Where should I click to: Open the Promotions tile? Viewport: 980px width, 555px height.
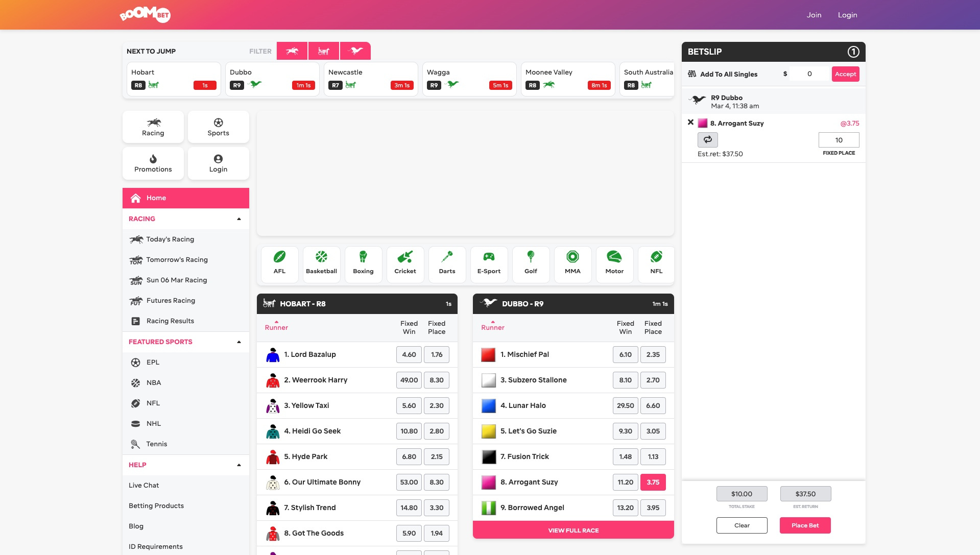tap(153, 163)
